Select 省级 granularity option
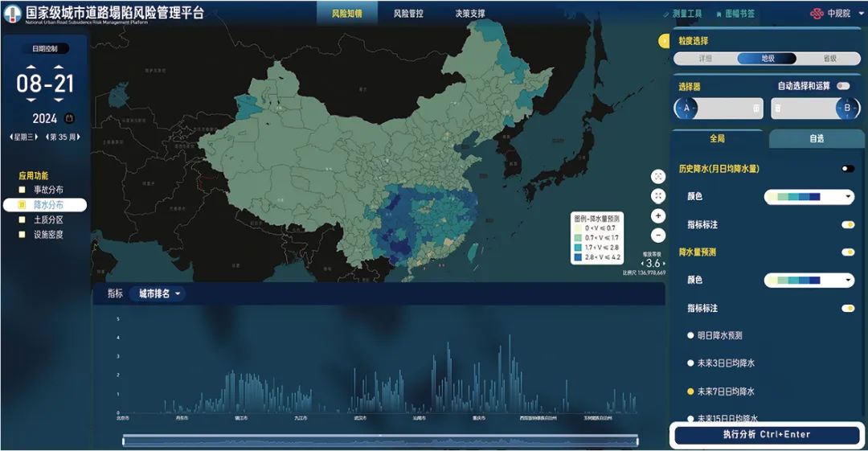Screen dimensions: 868x451 pos(829,59)
